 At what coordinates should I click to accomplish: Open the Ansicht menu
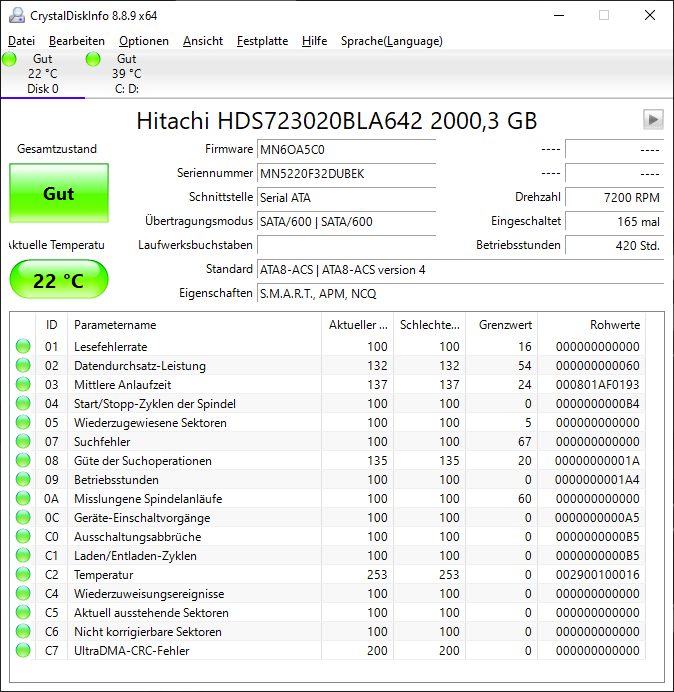[x=203, y=41]
